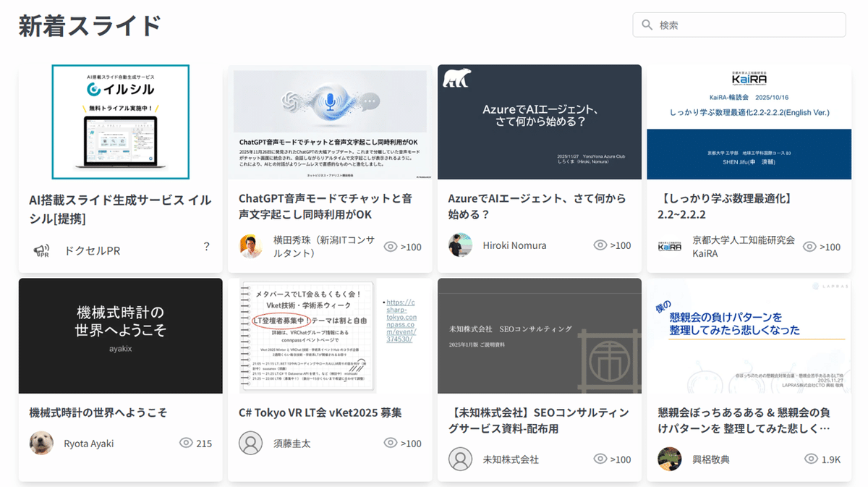Image resolution: width=868 pixels, height=487 pixels.
Task: Click the eye icon beside 1.9K views
Action: [812, 459]
